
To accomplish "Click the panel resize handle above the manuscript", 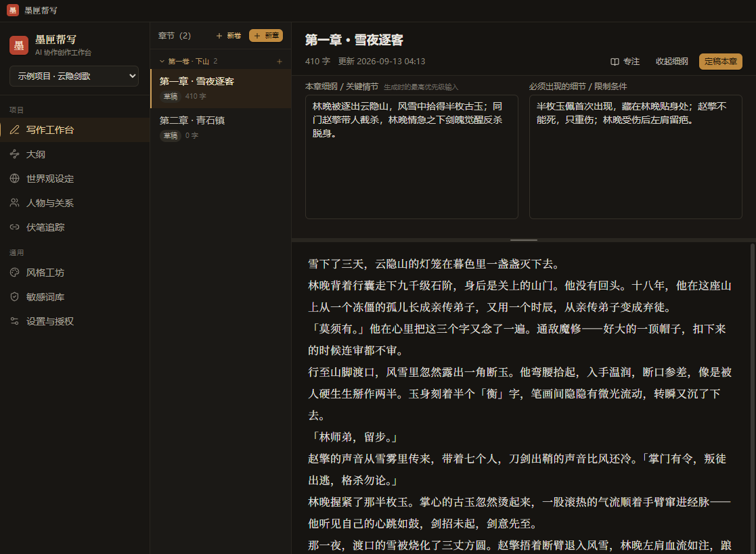I will click(524, 240).
